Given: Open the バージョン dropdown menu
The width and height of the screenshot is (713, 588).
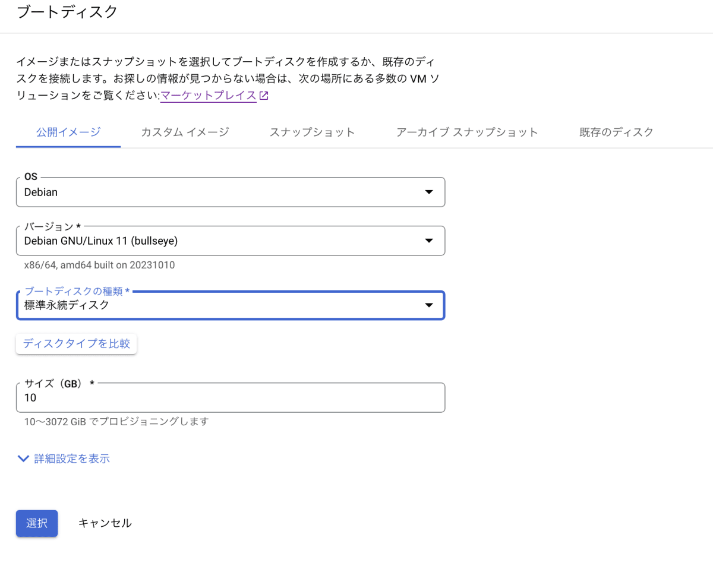Looking at the screenshot, I should (x=231, y=241).
